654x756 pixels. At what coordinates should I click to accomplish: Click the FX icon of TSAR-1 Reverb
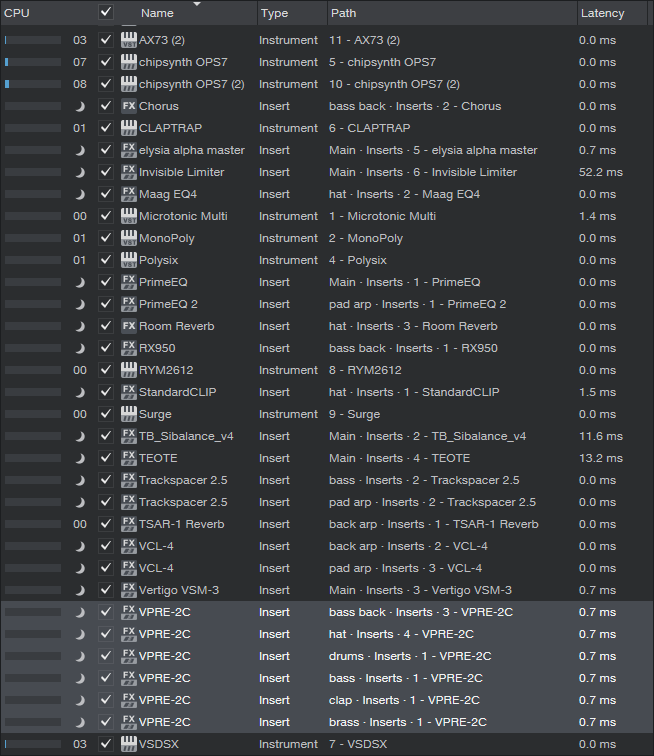[x=128, y=524]
